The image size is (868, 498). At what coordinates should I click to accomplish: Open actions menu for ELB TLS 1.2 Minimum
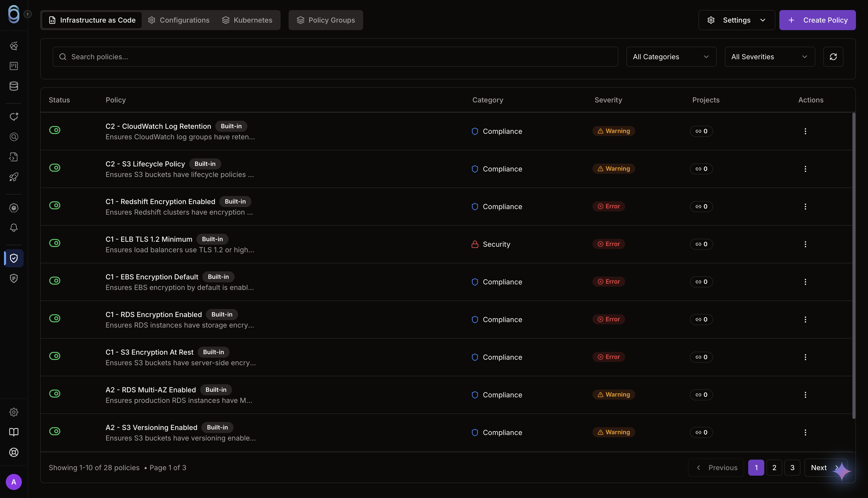coord(805,244)
